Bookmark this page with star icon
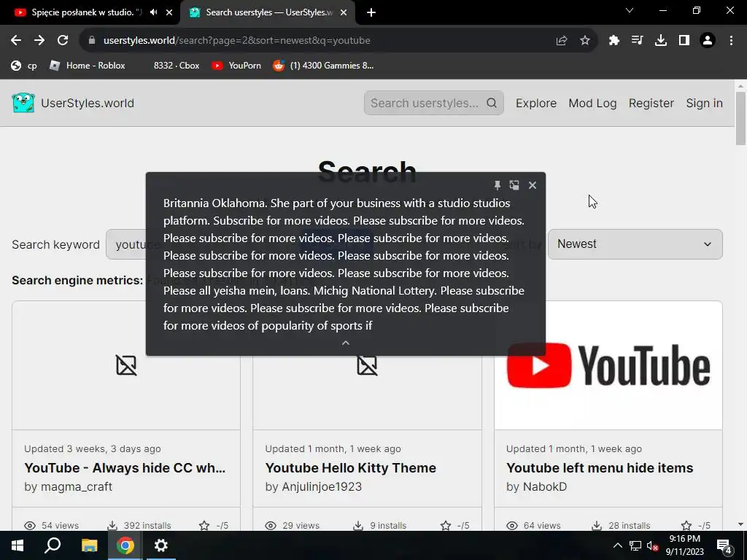This screenshot has height=560, width=747. [585, 41]
